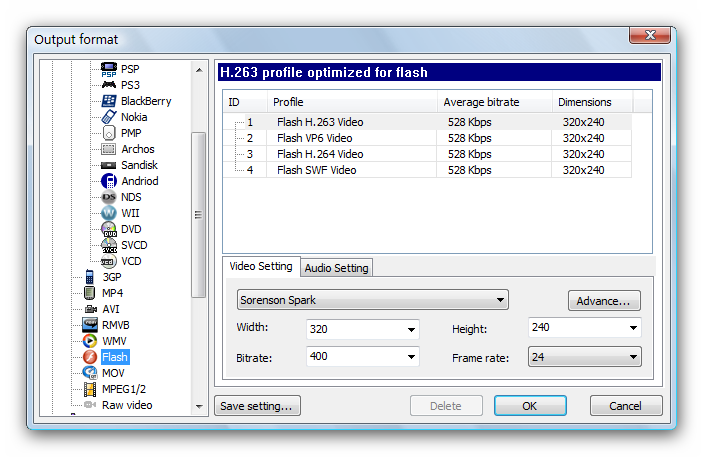This screenshot has height=457, width=704.
Task: Switch to the Audio Setting tab
Action: point(336,268)
